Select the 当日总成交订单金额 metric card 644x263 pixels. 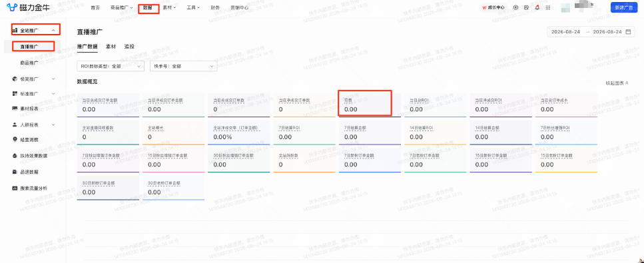pos(108,105)
